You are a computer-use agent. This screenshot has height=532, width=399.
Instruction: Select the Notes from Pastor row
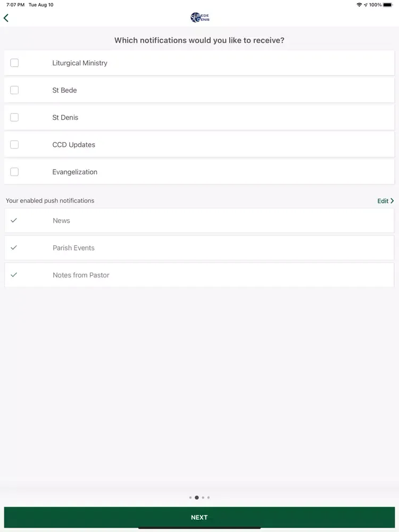[199, 275]
